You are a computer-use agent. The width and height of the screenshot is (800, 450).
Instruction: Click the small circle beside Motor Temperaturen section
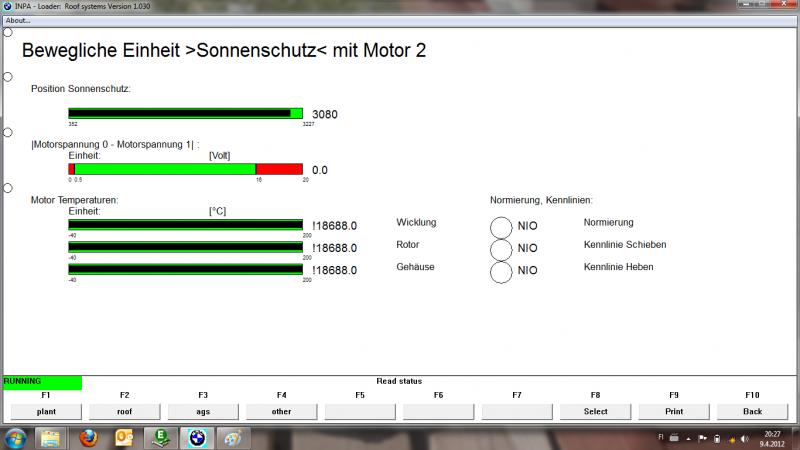coord(8,188)
